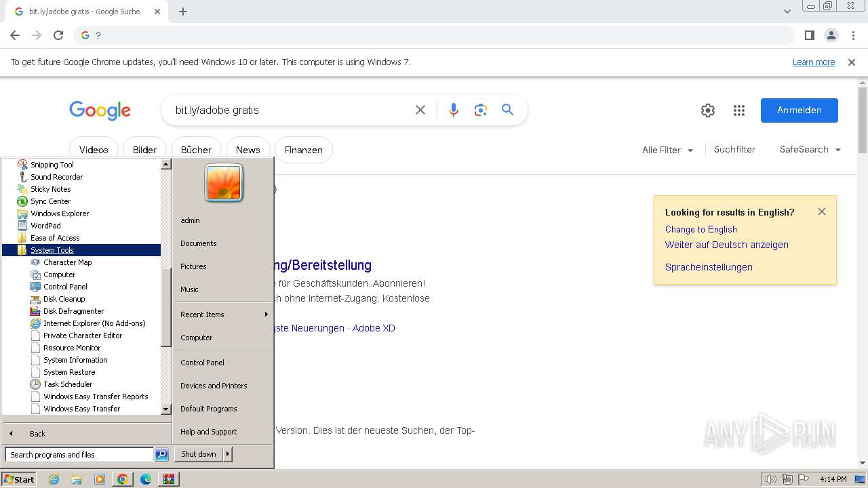Launch Windows Easy Transfer
The height and width of the screenshot is (488, 868).
(x=81, y=409)
